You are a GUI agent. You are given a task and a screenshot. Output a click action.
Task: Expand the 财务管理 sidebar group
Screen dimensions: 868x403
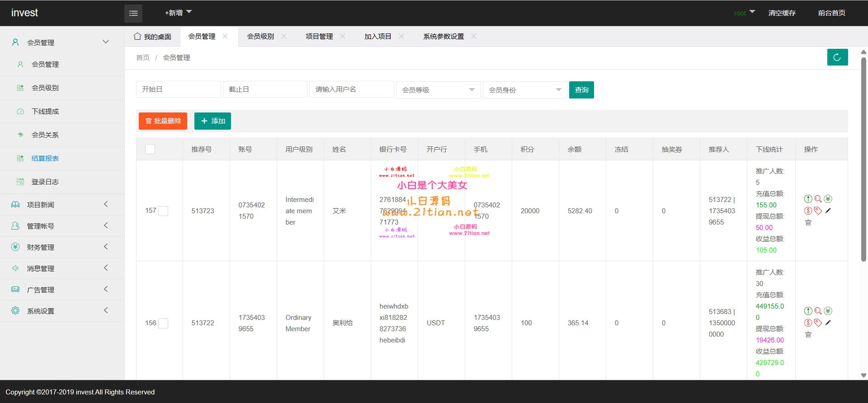tap(62, 247)
